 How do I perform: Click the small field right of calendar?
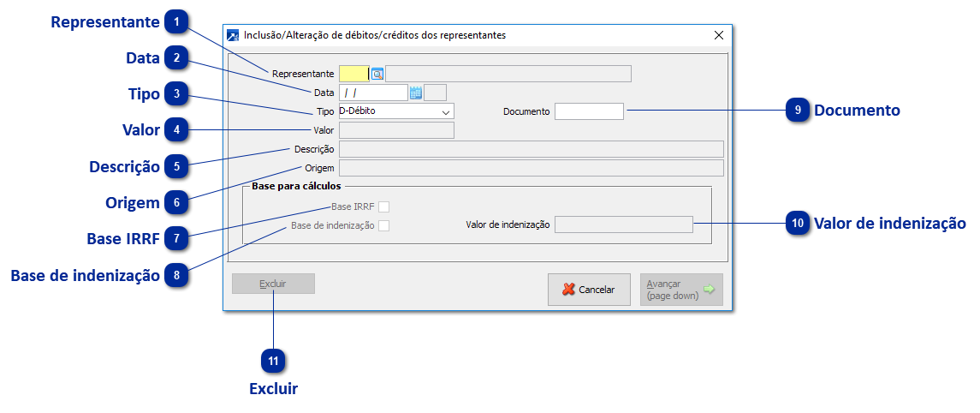point(435,93)
